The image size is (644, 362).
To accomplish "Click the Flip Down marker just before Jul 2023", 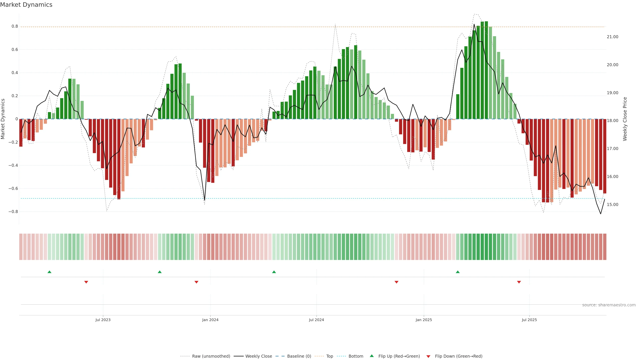I will click(86, 282).
